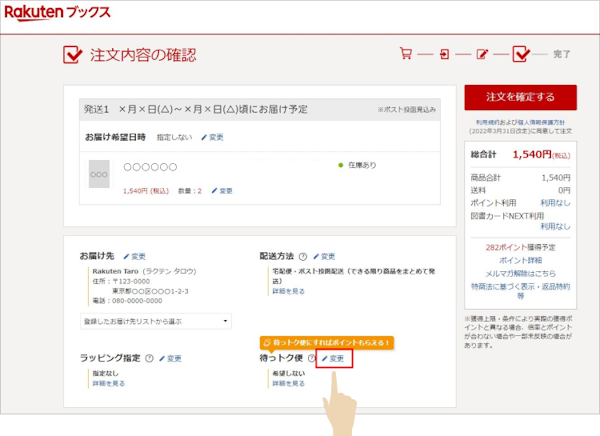The width and height of the screenshot is (600, 436).
Task: Open help icon next to ラッピング指定
Action: click(149, 358)
